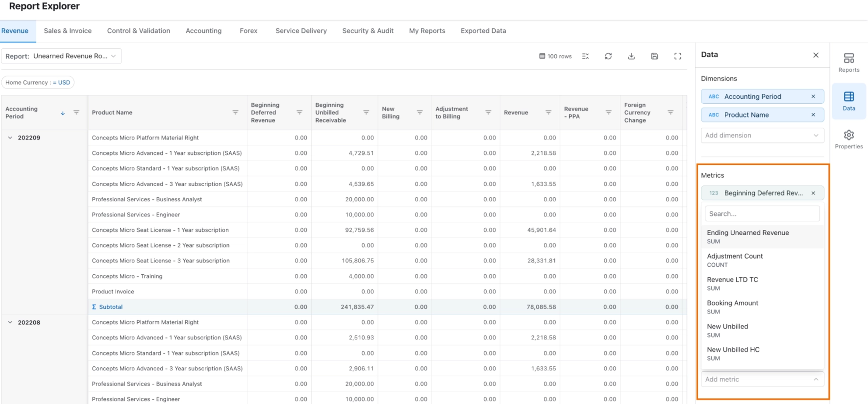868x404 pixels.
Task: Click Concepts Micro - Training row
Action: click(x=127, y=276)
